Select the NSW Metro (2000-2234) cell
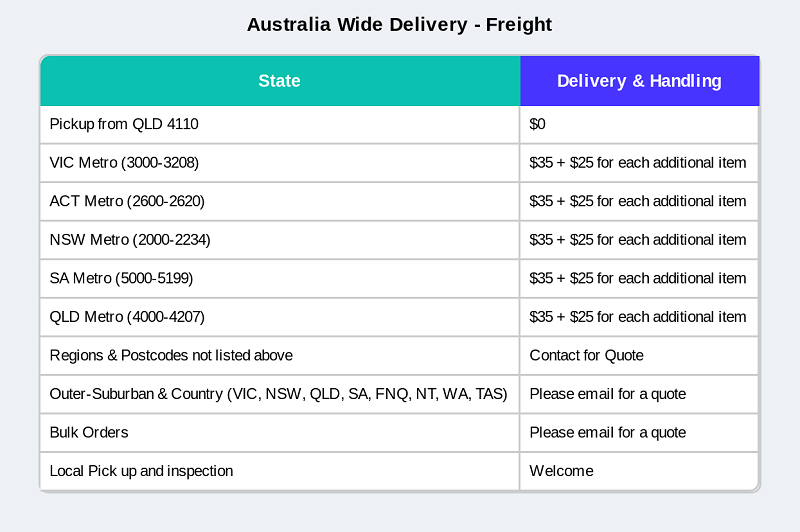Viewport: 800px width, 532px height. [x=130, y=240]
